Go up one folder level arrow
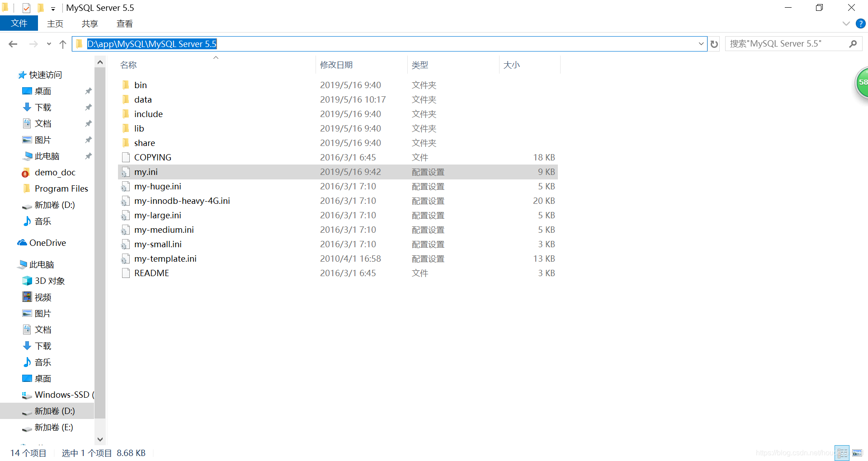The width and height of the screenshot is (868, 461). pos(63,44)
